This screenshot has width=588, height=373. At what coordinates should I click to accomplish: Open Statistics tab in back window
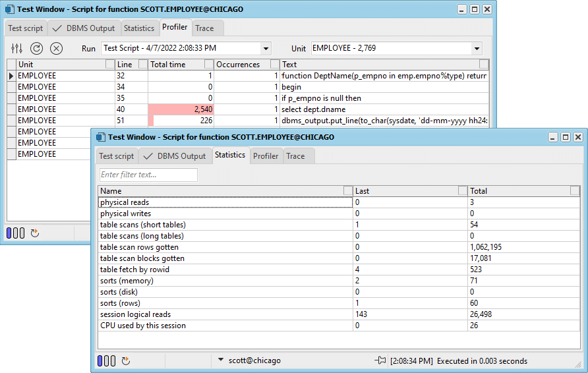point(139,28)
